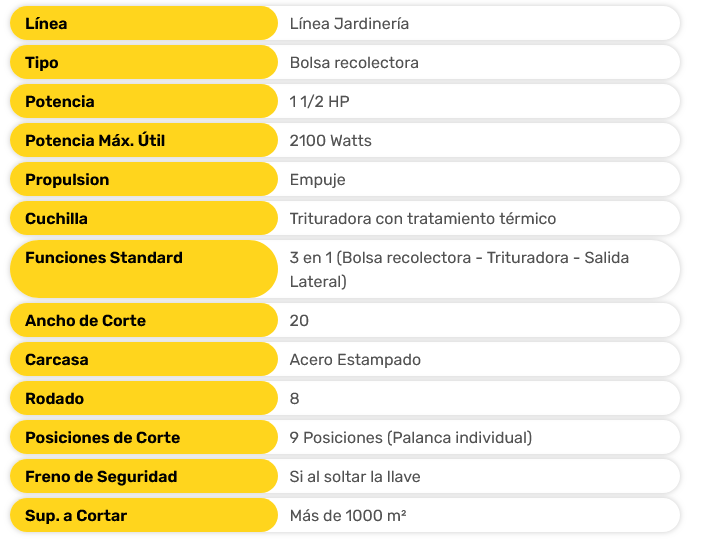Click the "Funciones Standard" label
This screenshot has height=542, width=701.
pos(104,257)
